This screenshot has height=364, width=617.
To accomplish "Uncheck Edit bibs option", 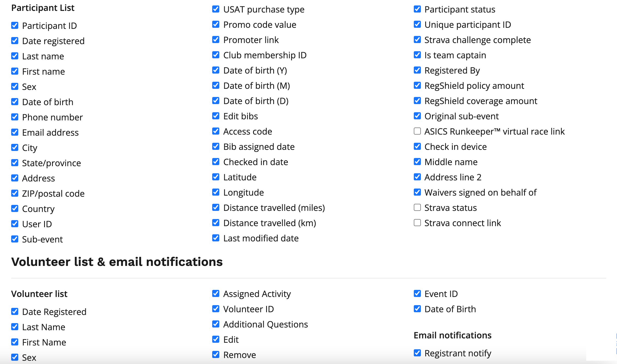I will coord(216,116).
